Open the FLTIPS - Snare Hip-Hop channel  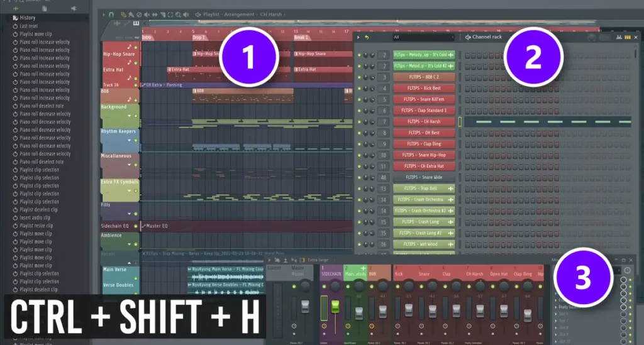424,155
